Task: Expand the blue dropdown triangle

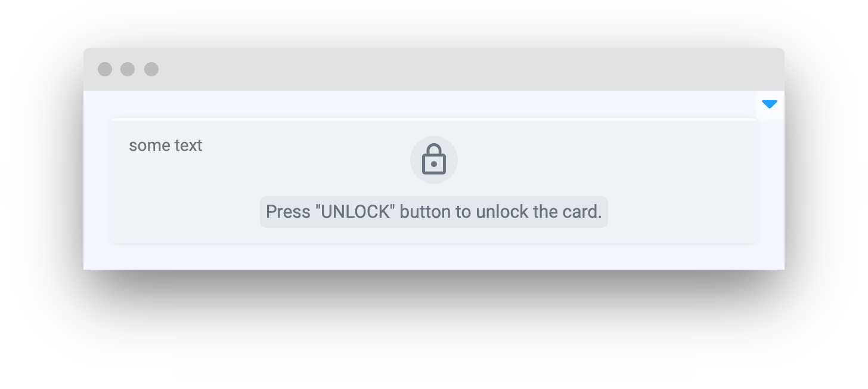Action: click(x=770, y=105)
